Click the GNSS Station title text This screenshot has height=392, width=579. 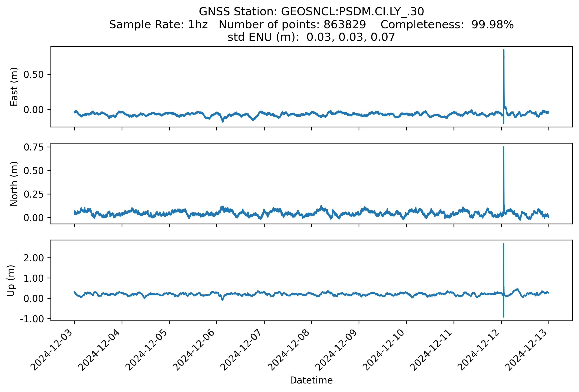tap(311, 12)
